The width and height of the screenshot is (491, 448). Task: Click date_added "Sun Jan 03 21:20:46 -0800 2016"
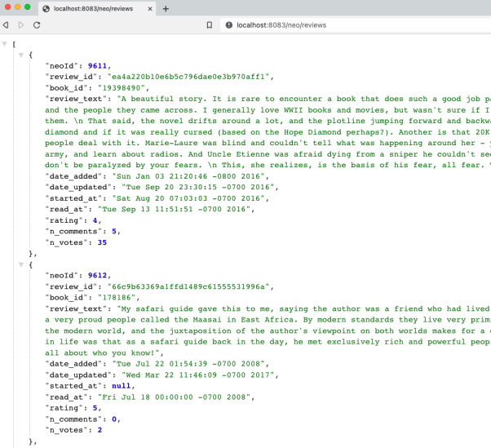pos(188,176)
